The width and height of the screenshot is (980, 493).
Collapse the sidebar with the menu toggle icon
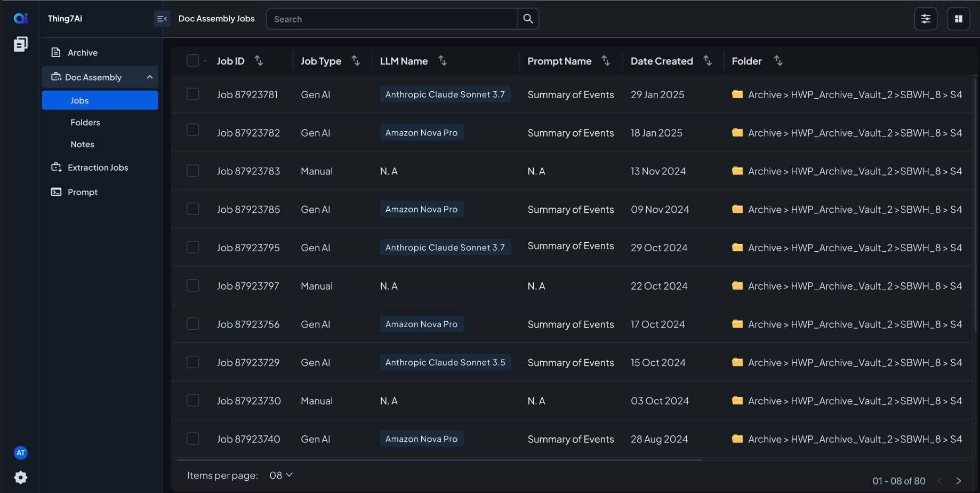pyautogui.click(x=162, y=19)
